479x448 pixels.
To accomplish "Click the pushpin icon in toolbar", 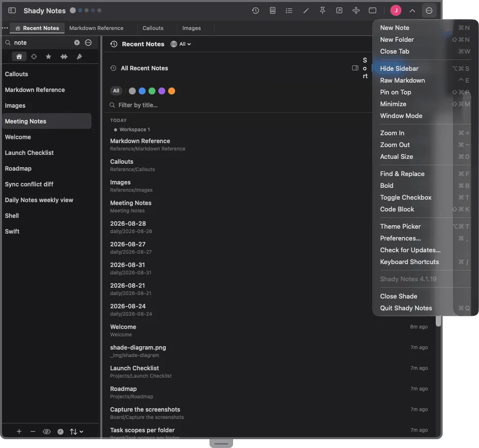I will click(323, 11).
